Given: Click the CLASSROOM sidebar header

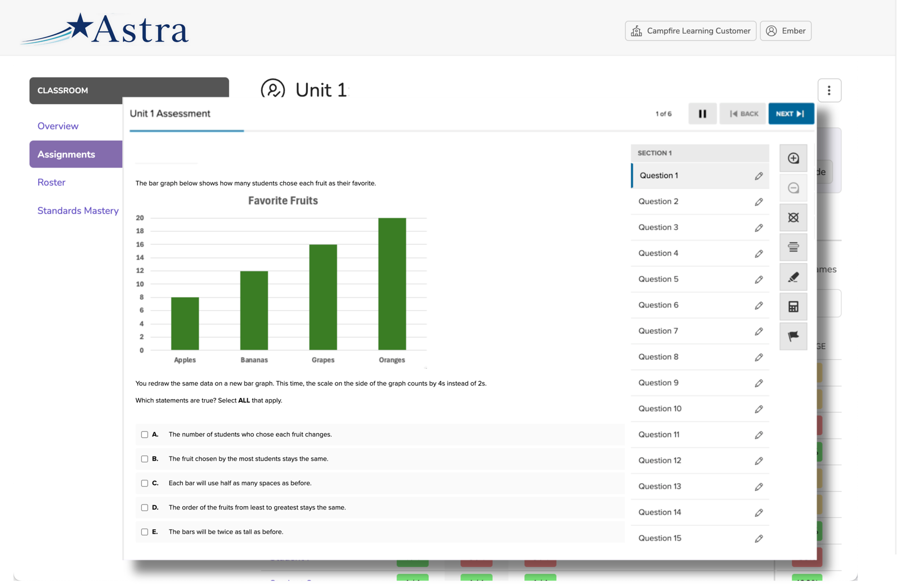Looking at the screenshot, I should tap(129, 90).
